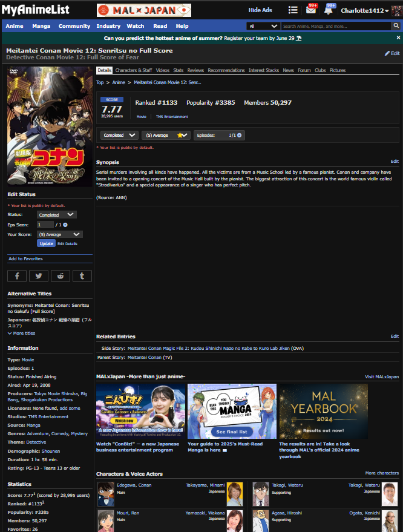Share on Reddit via sidebar icon
This screenshot has height=532, width=403.
60,276
